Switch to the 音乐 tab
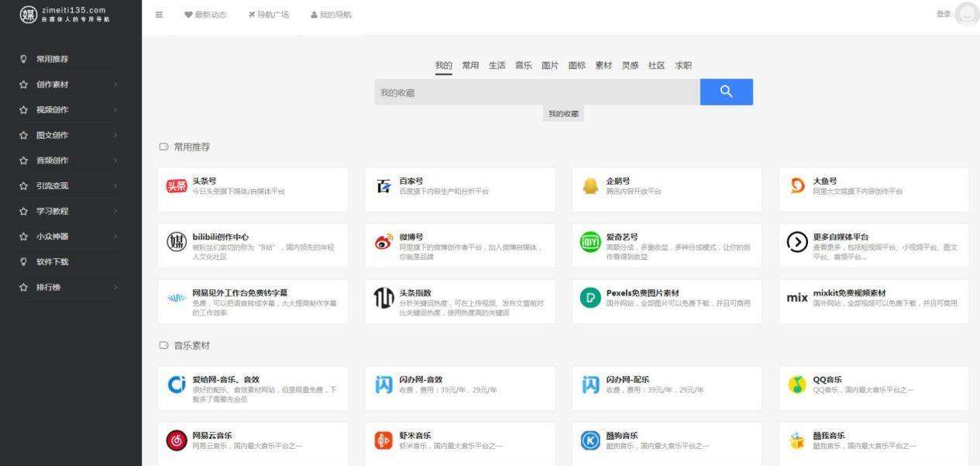The width and height of the screenshot is (980, 466). (x=523, y=65)
